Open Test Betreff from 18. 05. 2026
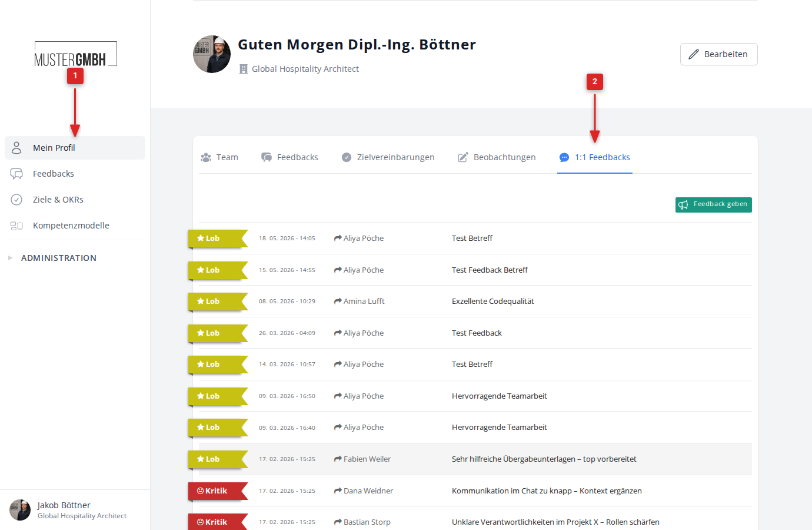Viewport: 812px width, 530px height. (x=472, y=238)
